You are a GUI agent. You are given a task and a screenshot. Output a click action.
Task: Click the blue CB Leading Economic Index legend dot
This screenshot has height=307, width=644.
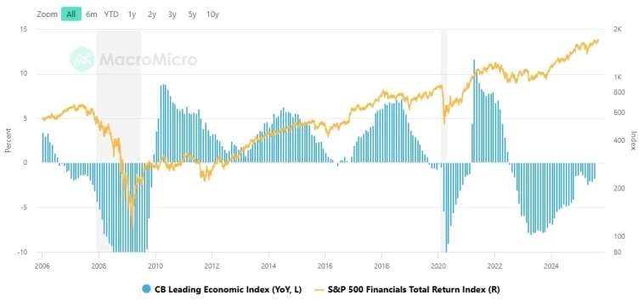[146, 289]
